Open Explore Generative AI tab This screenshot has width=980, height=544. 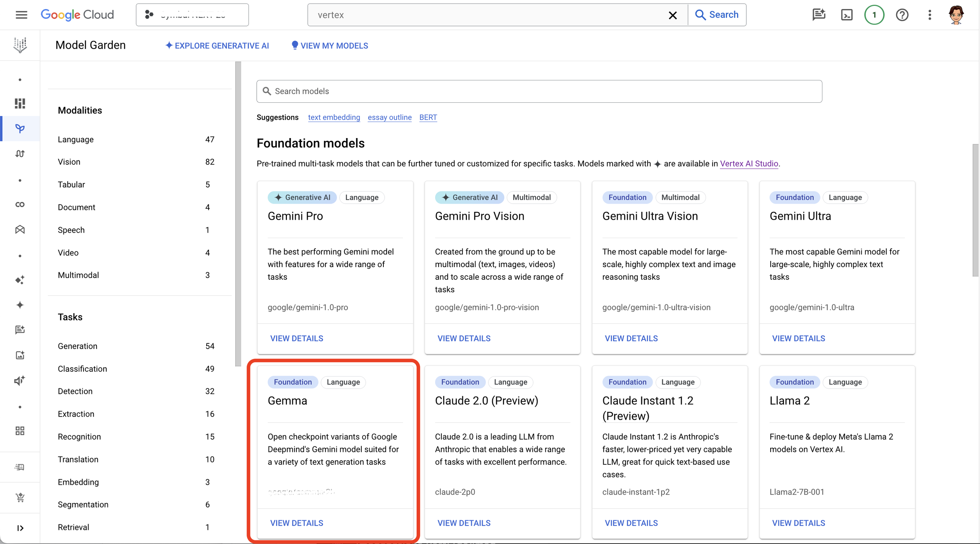[x=217, y=45]
